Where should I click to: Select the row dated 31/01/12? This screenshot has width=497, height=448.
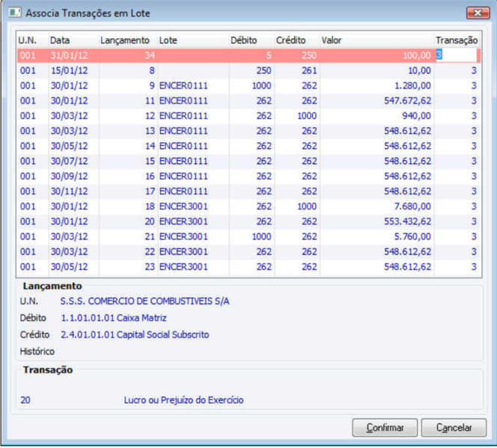(248, 55)
